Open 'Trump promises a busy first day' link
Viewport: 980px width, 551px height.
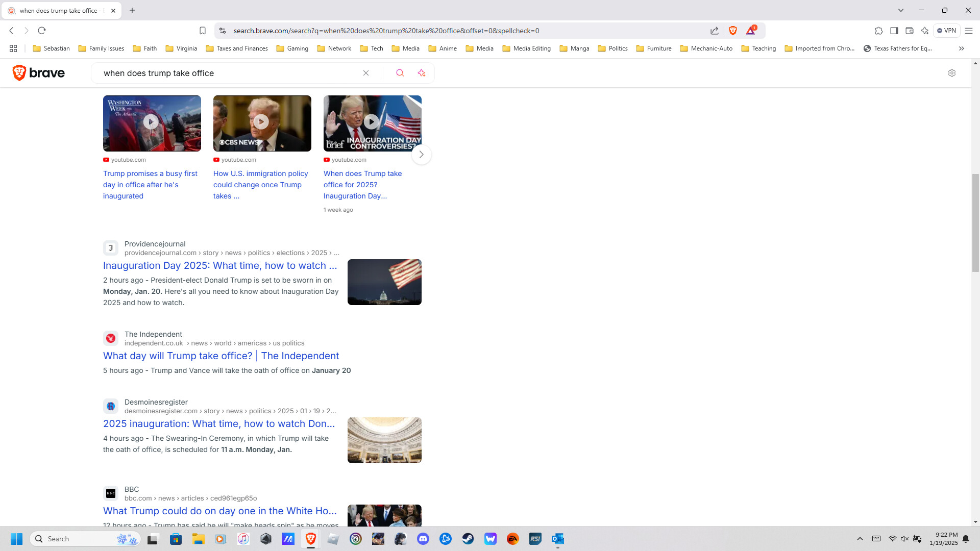pyautogui.click(x=150, y=185)
